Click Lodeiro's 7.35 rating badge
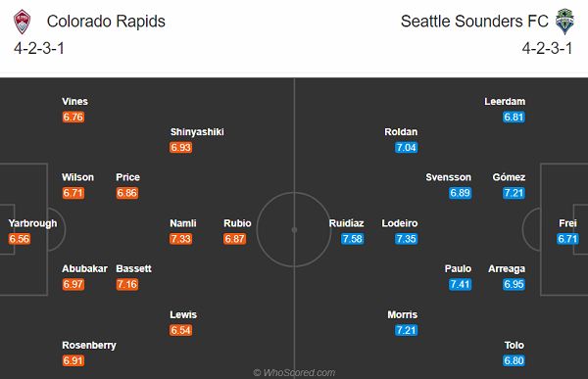 (x=406, y=239)
